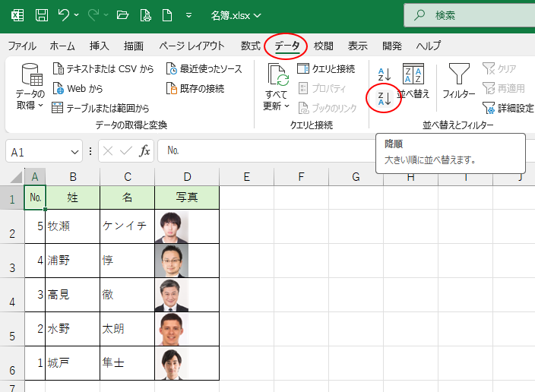Screen dimensions: 535x392
Task: Switch to the 校閲 tab
Action: click(324, 46)
